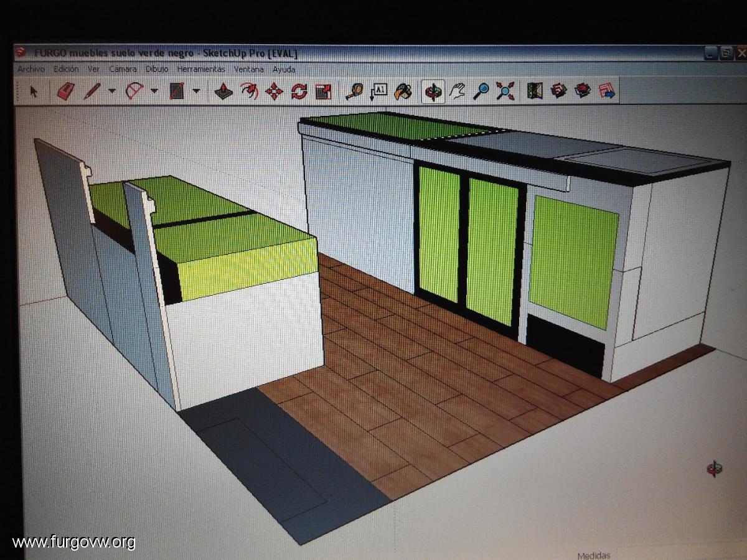This screenshot has width=747, height=560.
Task: Open the Arc tool dropdown arrow
Action: pos(154,91)
